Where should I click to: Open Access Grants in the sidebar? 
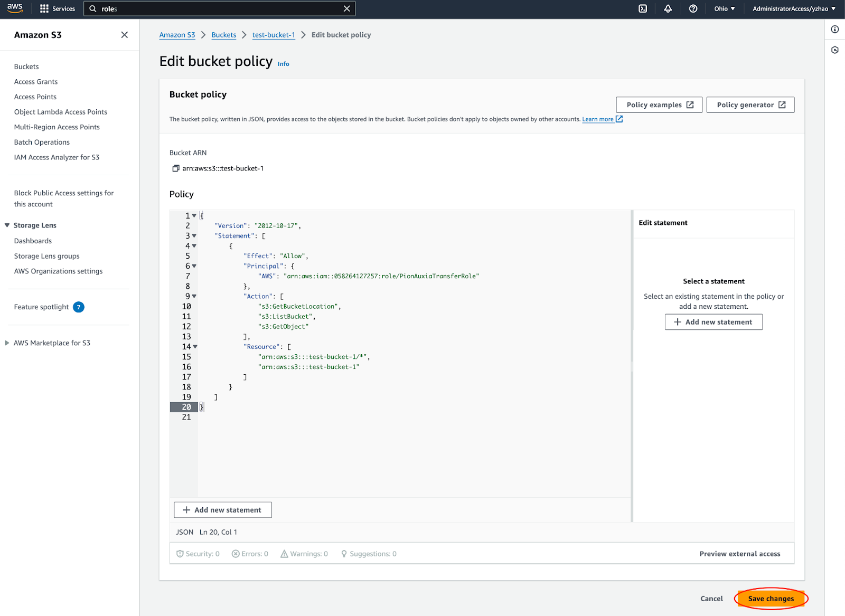(36, 82)
